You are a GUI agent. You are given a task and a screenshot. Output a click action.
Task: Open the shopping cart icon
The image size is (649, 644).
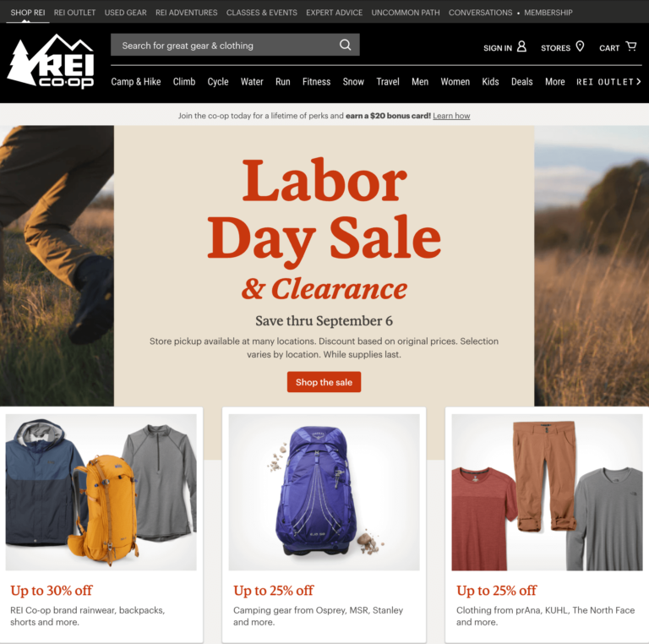(630, 46)
